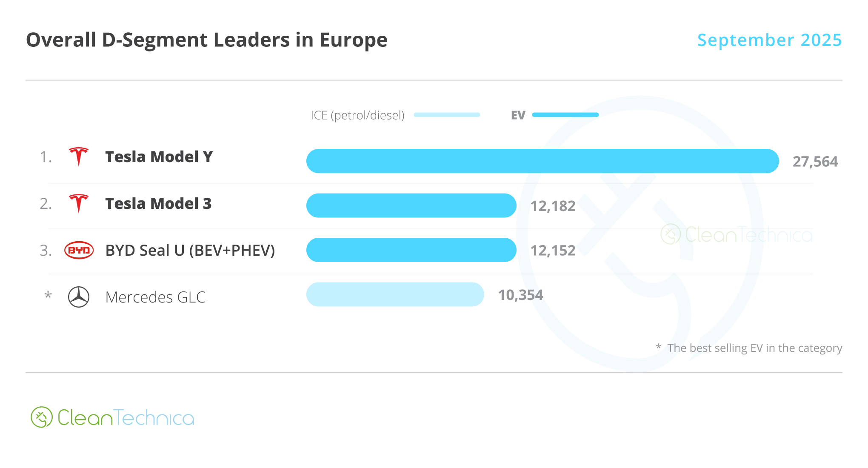Click the chart title heading
868x468 pixels.
(x=207, y=40)
